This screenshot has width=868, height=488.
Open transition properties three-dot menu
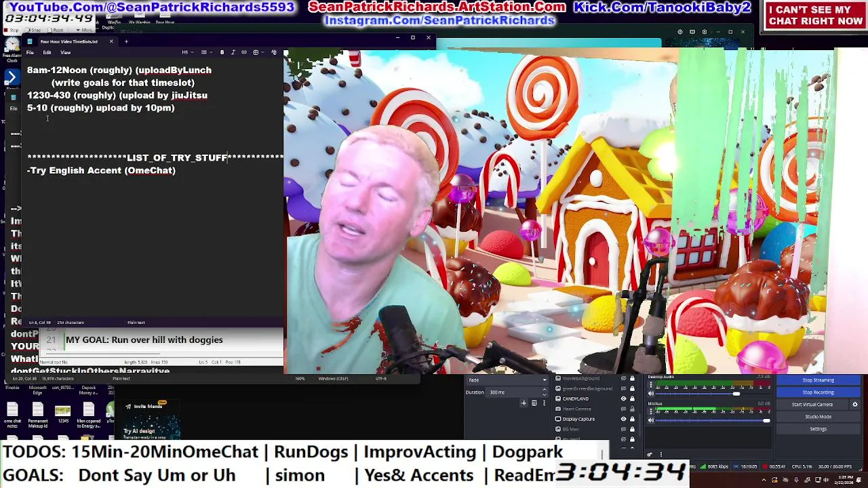point(544,403)
